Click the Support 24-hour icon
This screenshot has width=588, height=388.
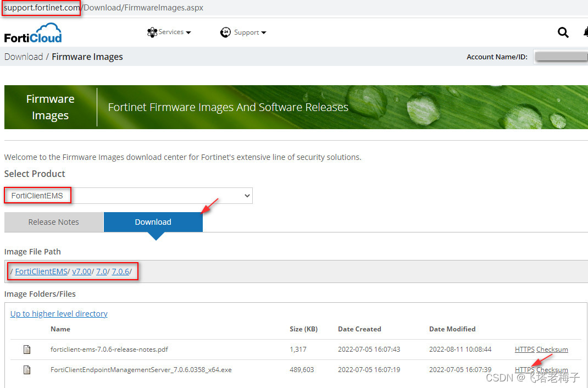tap(225, 32)
